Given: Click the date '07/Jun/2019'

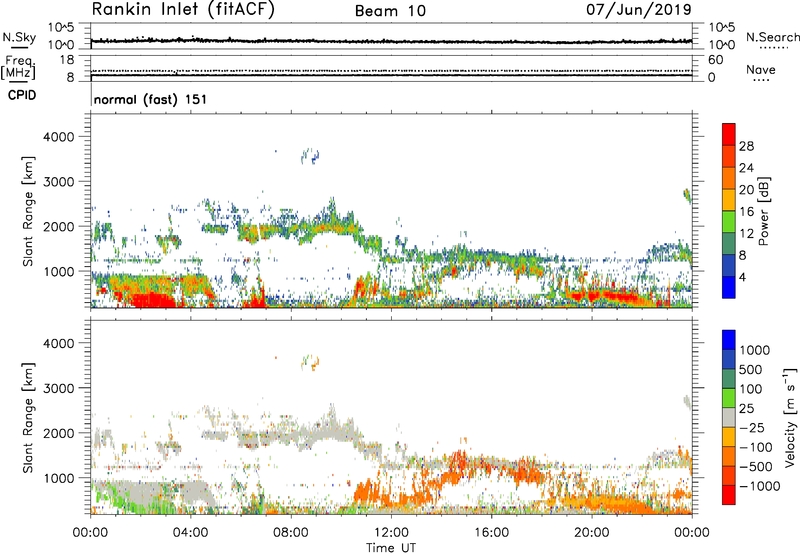Looking at the screenshot, I should (639, 9).
